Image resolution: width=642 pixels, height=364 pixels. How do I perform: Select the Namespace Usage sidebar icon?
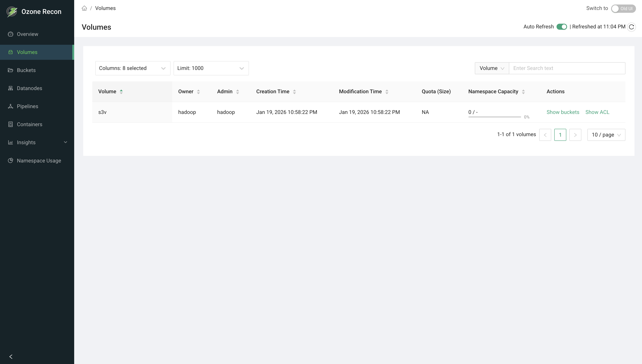[11, 161]
